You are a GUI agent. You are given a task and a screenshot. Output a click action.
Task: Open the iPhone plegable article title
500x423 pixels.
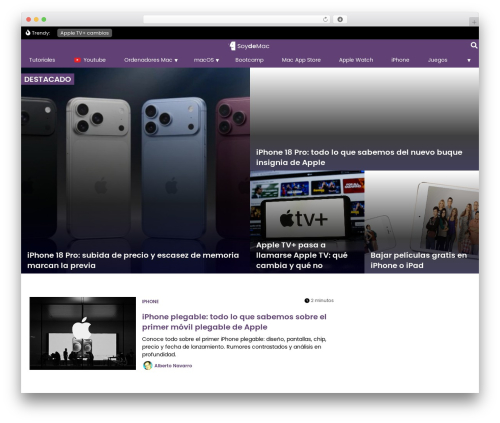(x=234, y=322)
